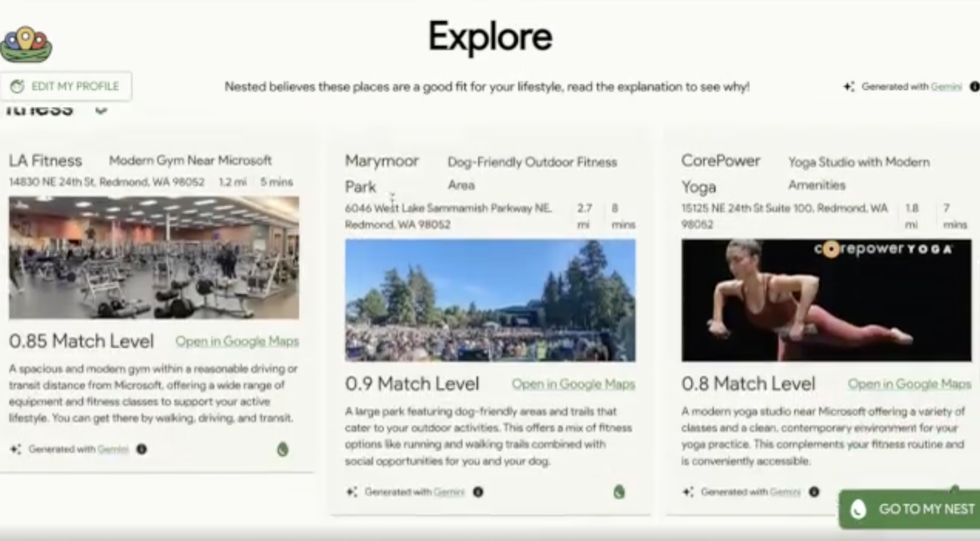Open Marymoor Park in Google Maps
Viewport: 980px width, 541px height.
[x=573, y=384]
